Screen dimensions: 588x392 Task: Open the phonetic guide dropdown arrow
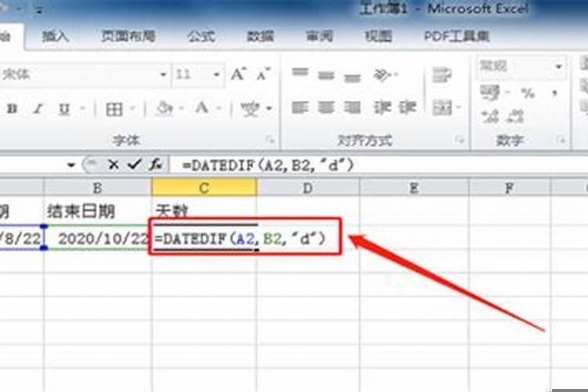tap(269, 109)
